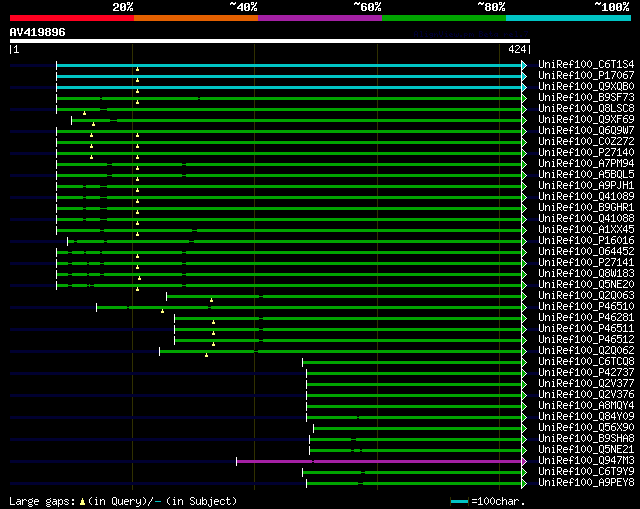Select the UniRef100_Q8W183 label
640x509 pixels.
(586, 274)
